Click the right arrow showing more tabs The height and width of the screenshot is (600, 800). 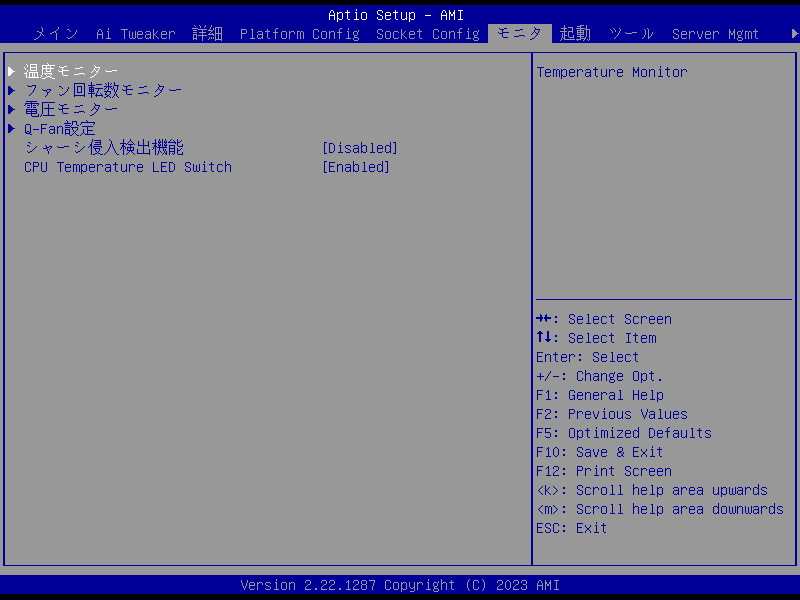(795, 34)
